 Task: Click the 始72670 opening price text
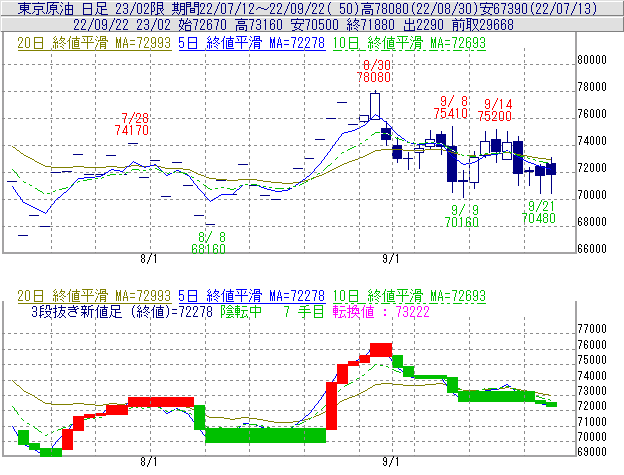click(202, 25)
